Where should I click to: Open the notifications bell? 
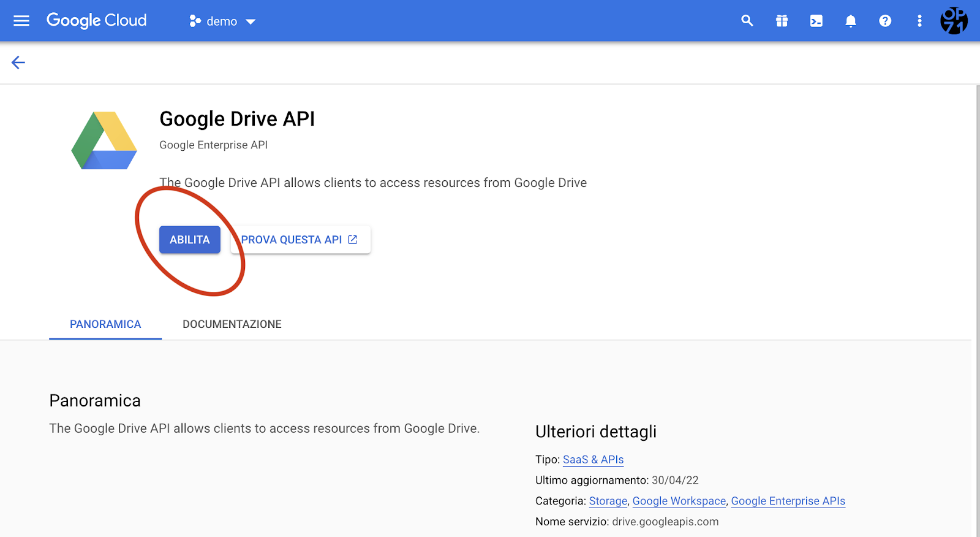(x=851, y=21)
